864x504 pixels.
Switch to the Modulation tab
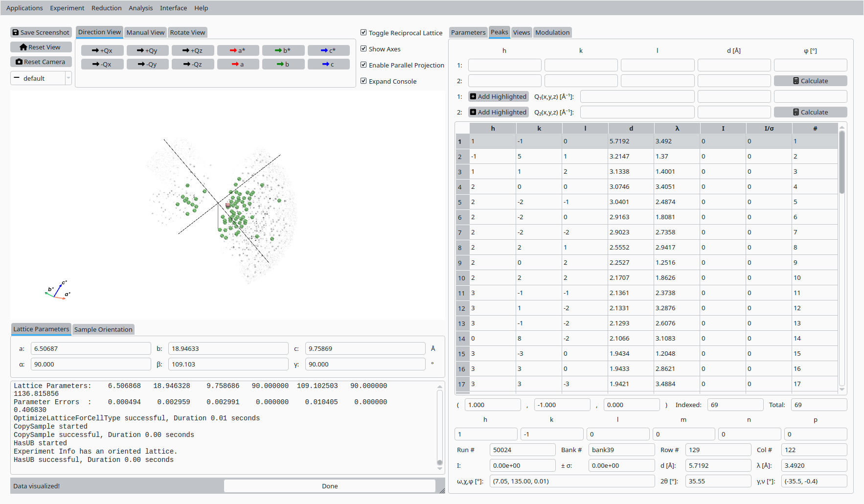click(x=552, y=32)
